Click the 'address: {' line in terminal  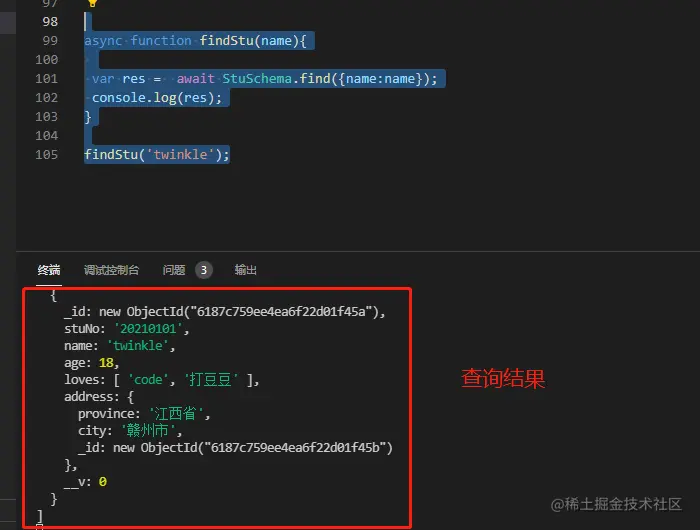point(99,396)
